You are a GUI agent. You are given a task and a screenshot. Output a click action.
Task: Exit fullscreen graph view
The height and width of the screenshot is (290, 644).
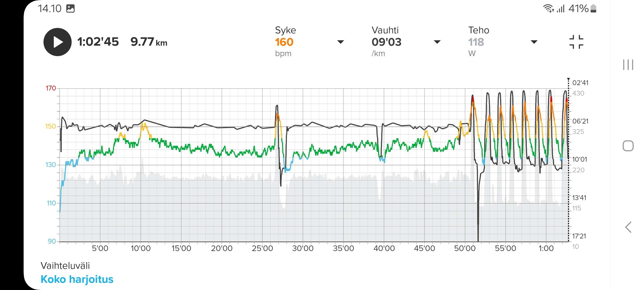[x=576, y=42]
